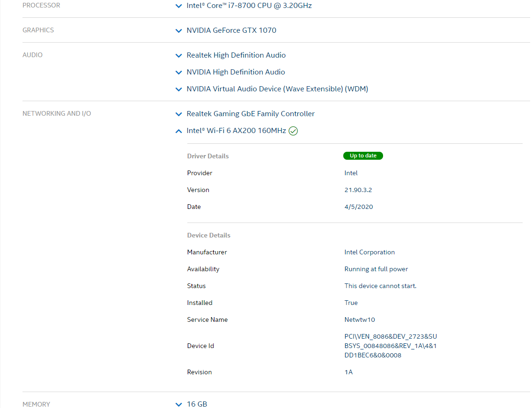Expand NVIDIA Virtual Audio Device chevron

178,89
